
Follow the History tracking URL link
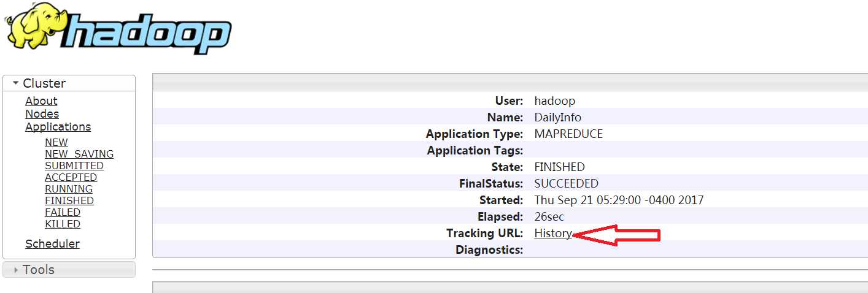(x=552, y=234)
